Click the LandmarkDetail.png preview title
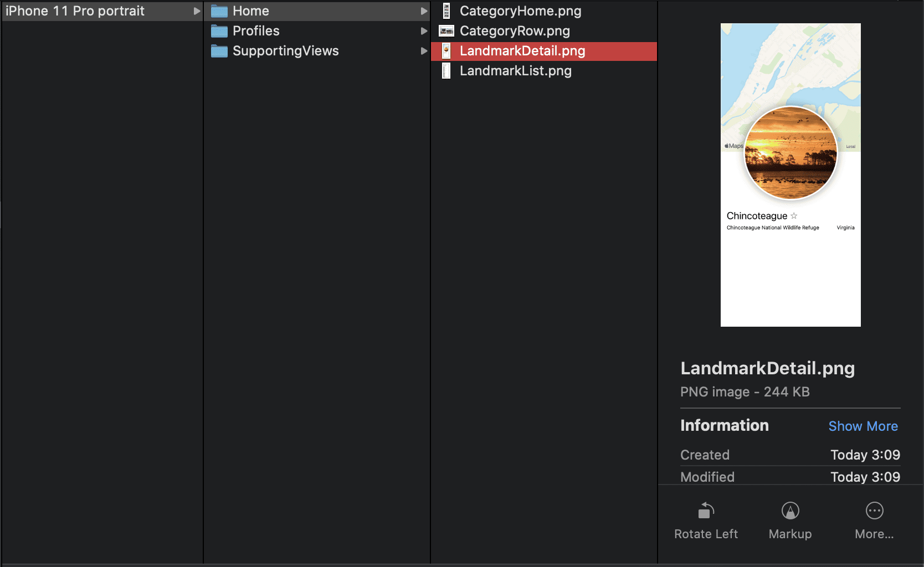Viewport: 924px width, 567px height. click(768, 369)
